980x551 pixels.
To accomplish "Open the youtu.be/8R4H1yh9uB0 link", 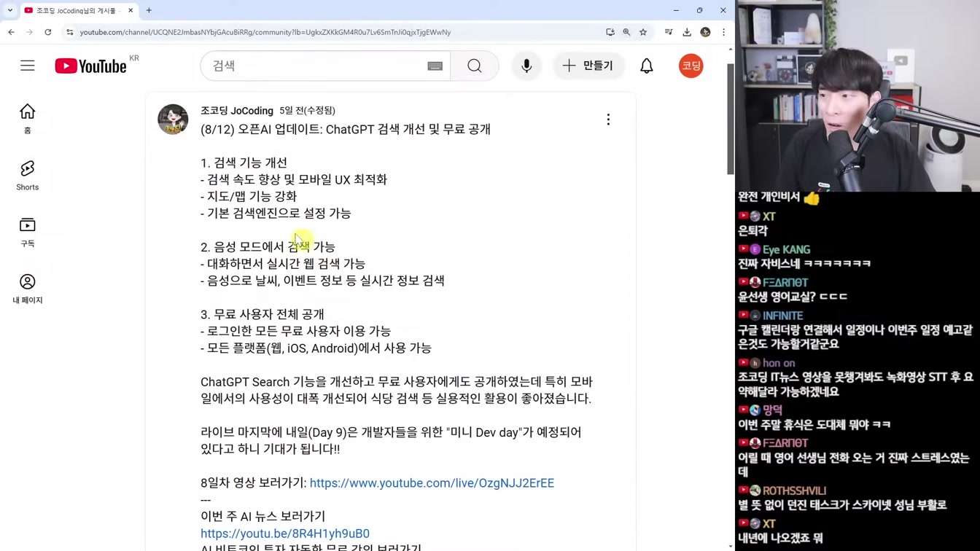I will (285, 534).
